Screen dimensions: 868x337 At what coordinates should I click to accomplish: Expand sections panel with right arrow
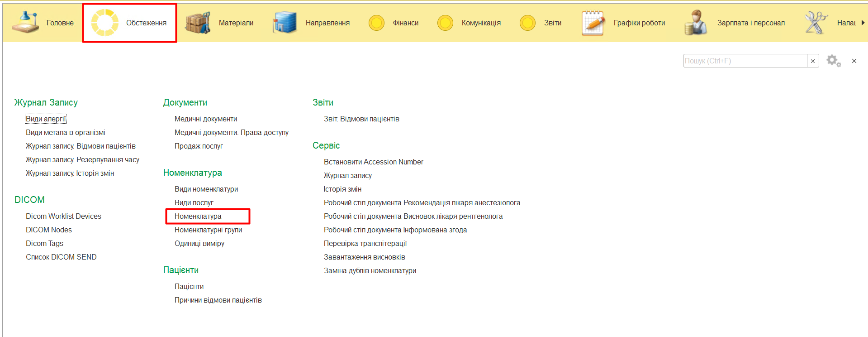pos(863,23)
